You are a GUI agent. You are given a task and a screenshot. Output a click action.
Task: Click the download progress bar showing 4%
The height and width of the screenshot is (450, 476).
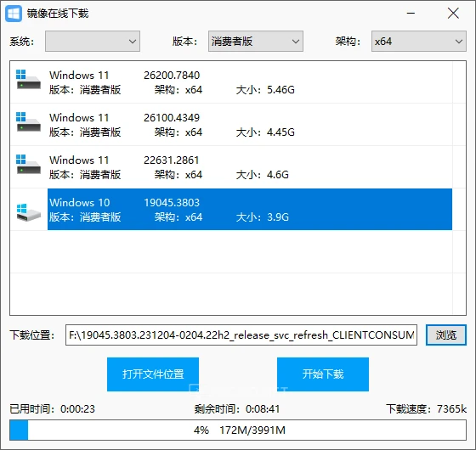[238, 430]
